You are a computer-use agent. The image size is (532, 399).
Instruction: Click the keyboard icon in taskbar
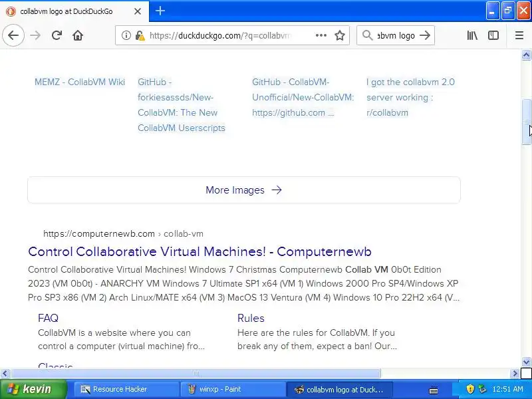tap(434, 390)
